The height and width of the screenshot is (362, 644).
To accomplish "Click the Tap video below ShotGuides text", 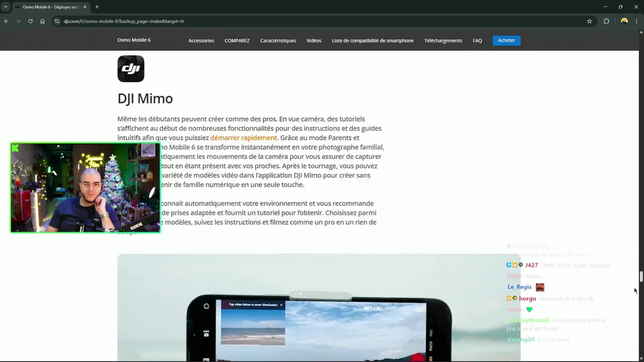I will point(253,305).
